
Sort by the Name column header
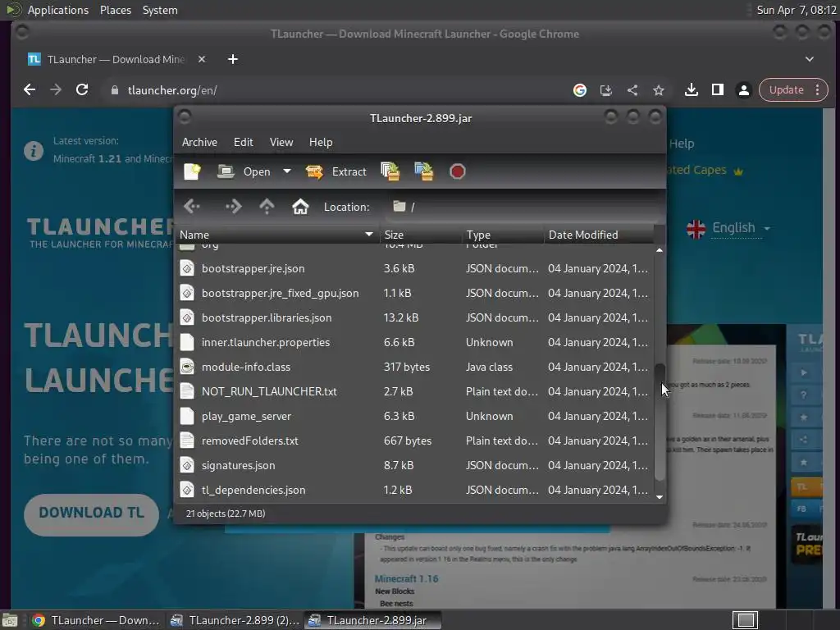(x=276, y=235)
